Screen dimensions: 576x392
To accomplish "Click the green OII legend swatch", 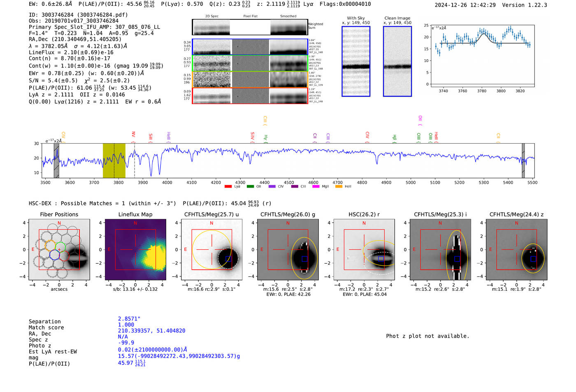I will tap(250, 186).
